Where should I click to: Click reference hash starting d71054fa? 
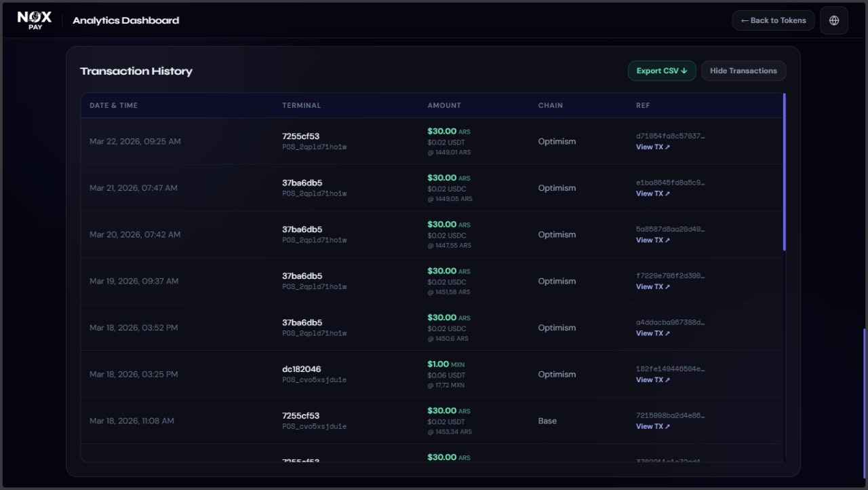click(670, 136)
